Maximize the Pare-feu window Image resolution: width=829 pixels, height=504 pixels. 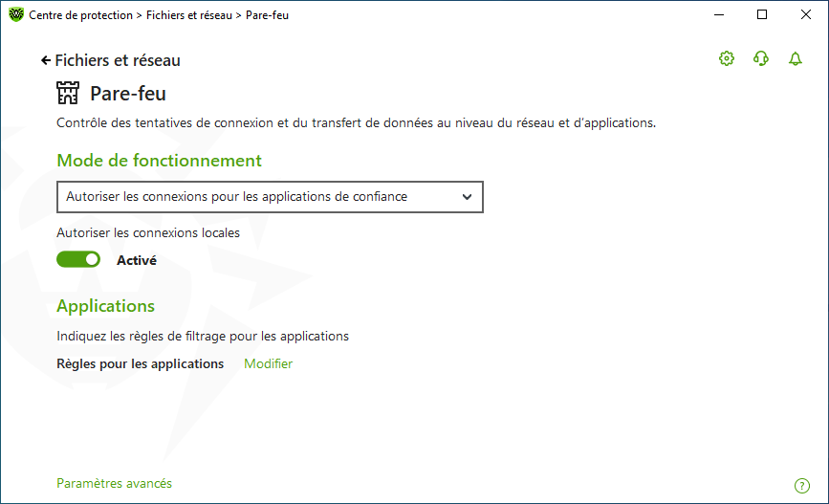point(762,14)
